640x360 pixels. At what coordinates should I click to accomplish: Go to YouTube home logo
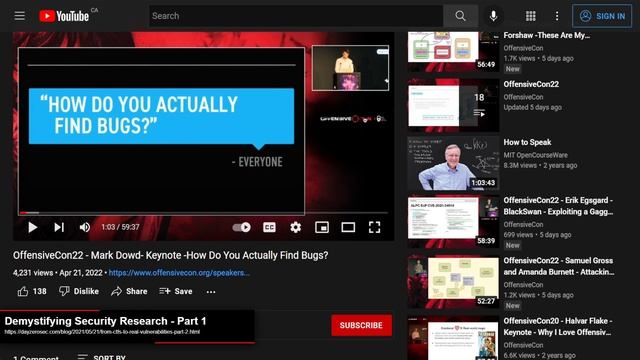coord(64,16)
